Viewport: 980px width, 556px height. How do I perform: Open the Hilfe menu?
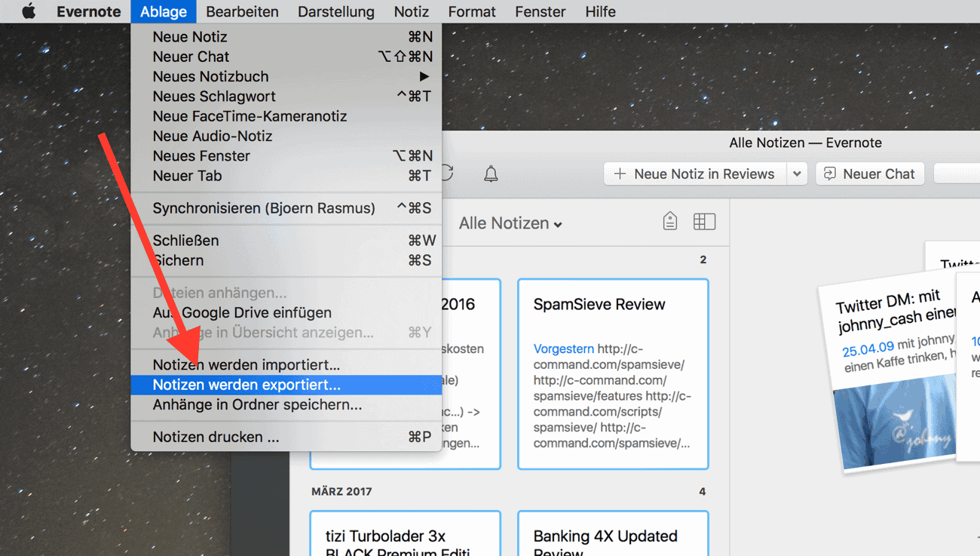[600, 11]
